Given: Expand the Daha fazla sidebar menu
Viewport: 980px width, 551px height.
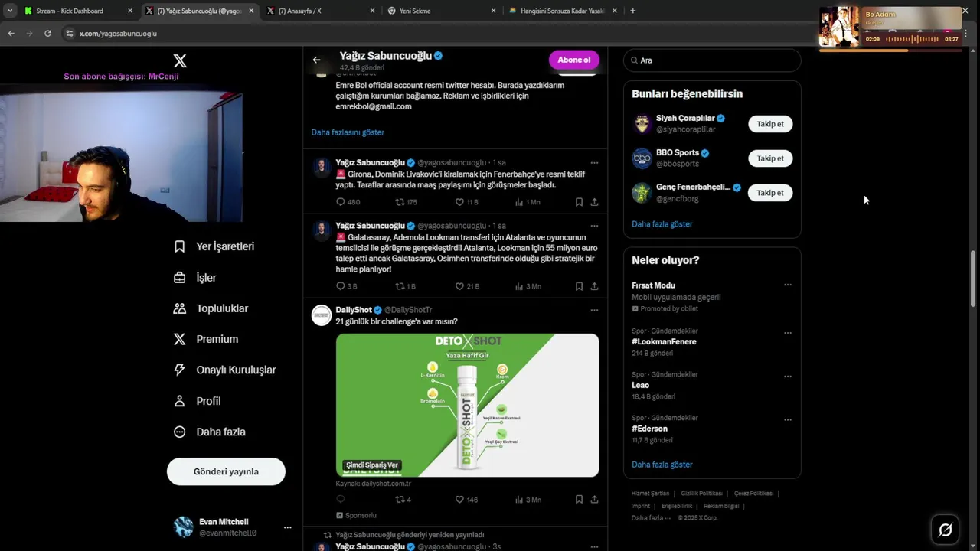Looking at the screenshot, I should click(210, 432).
